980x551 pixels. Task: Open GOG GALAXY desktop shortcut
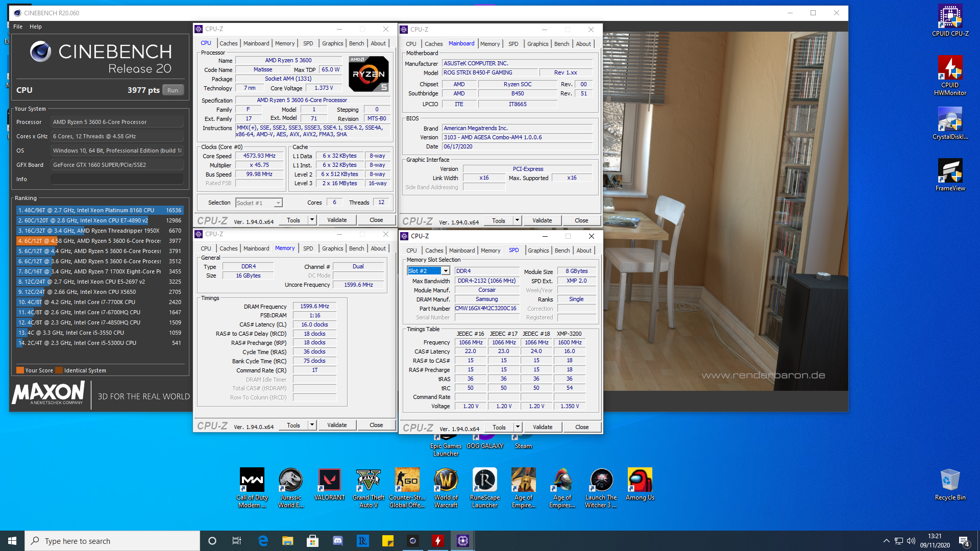pos(485,442)
